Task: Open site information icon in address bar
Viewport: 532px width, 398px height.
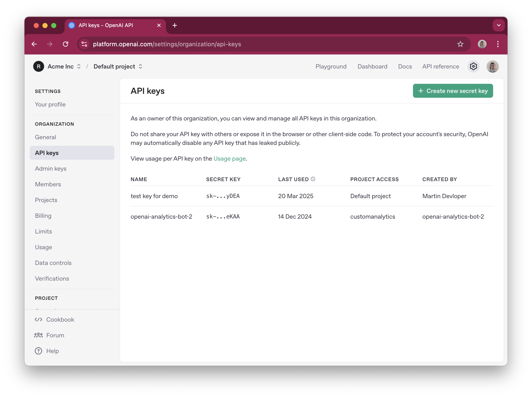Action: (84, 44)
